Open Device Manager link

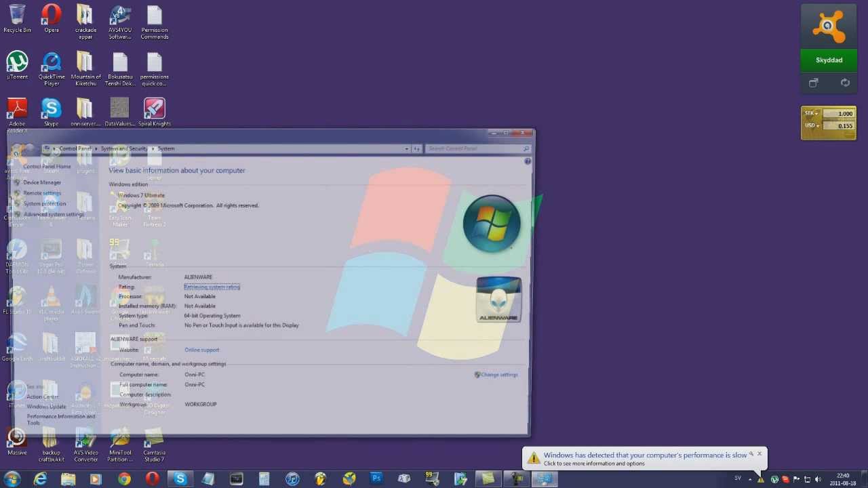click(42, 182)
